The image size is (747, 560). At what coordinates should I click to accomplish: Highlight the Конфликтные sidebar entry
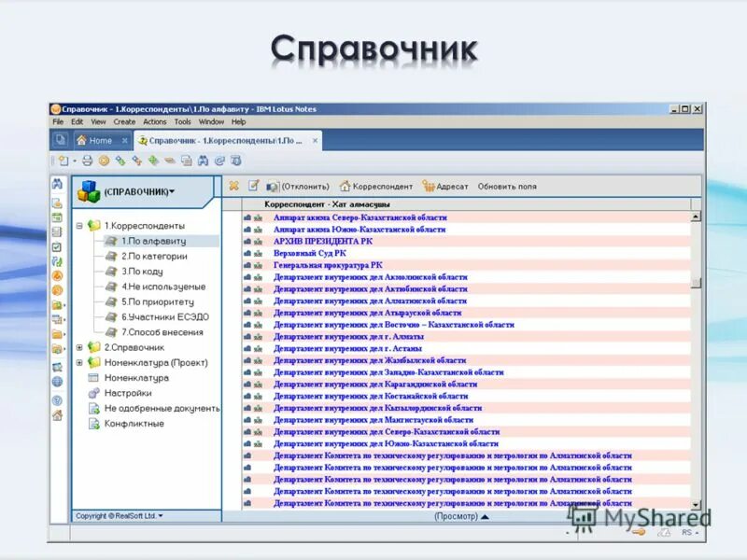pos(129,423)
